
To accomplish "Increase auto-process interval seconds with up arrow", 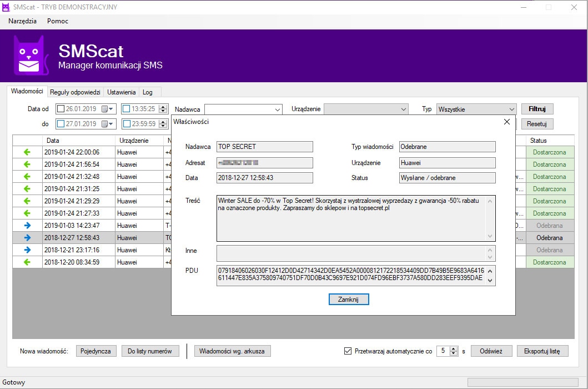I will coord(454,348).
